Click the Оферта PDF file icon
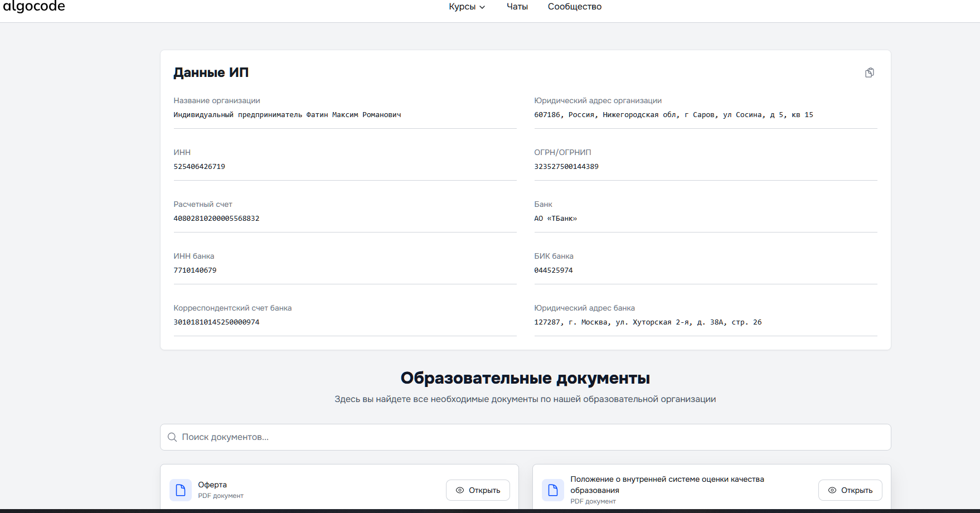This screenshot has width=980, height=513. point(181,490)
